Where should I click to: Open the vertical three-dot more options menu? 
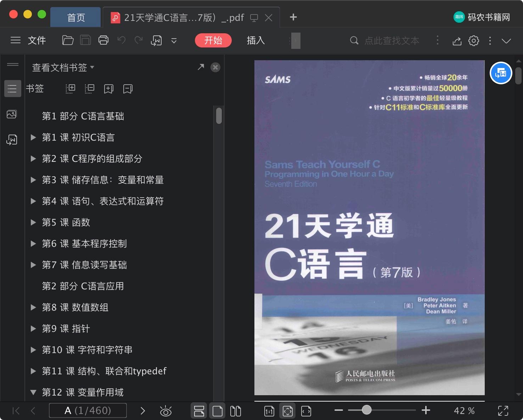tap(490, 41)
